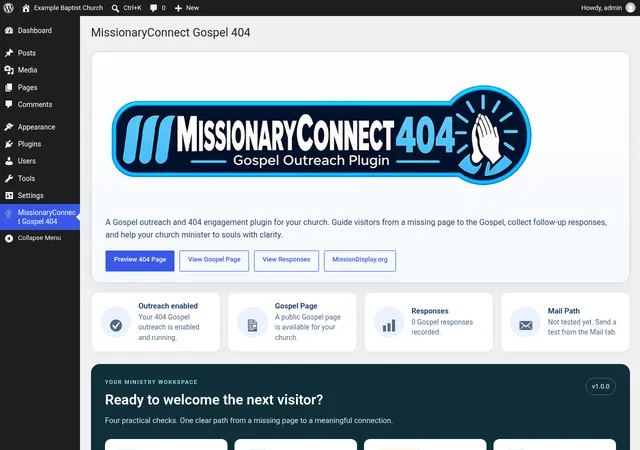This screenshot has height=450, width=640.
Task: Click View Gospel Page button
Action: point(214,261)
